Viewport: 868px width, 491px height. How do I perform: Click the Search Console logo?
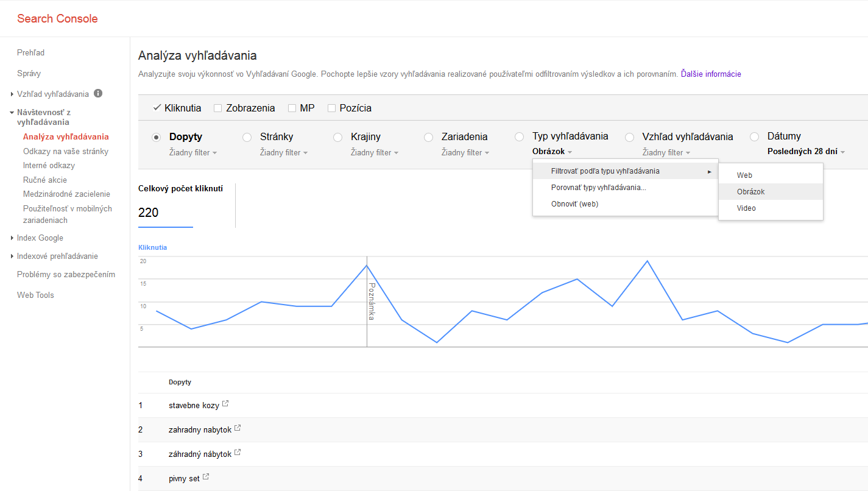57,18
